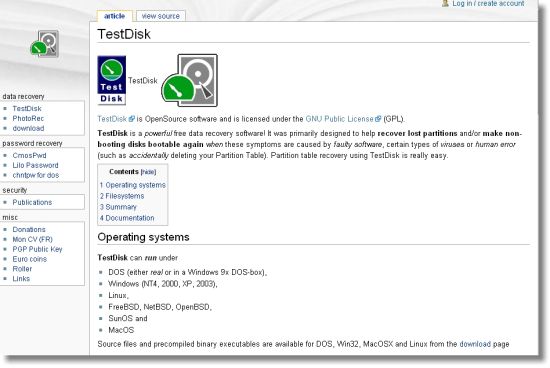Click the Operating systems section heading
550x368 pixels.
[x=143, y=237]
